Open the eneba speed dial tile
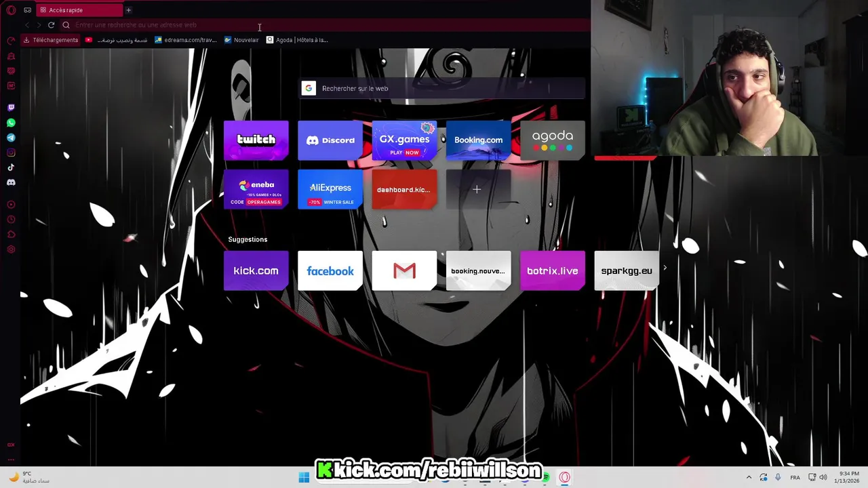This screenshot has height=488, width=868. click(x=256, y=189)
